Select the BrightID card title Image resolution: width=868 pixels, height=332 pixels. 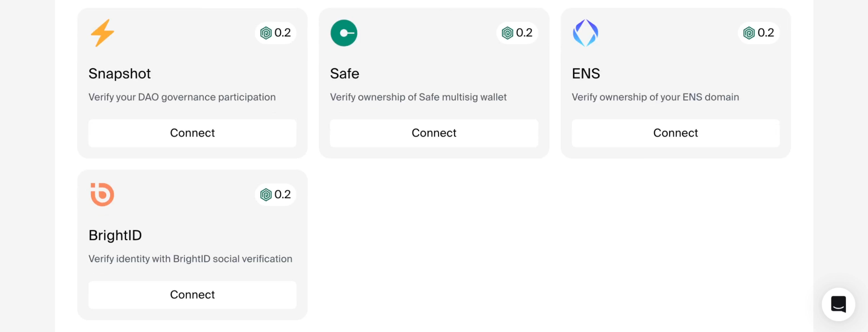tap(115, 235)
